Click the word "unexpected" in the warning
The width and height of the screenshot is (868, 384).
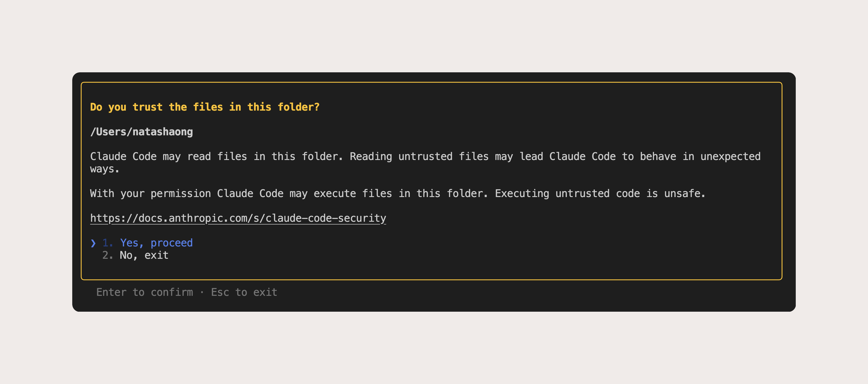(730, 156)
